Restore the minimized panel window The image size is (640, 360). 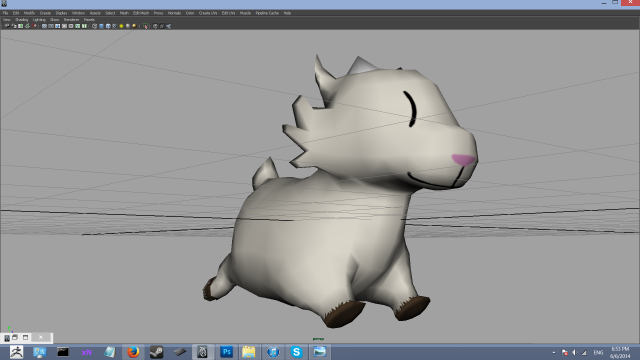pos(15,337)
